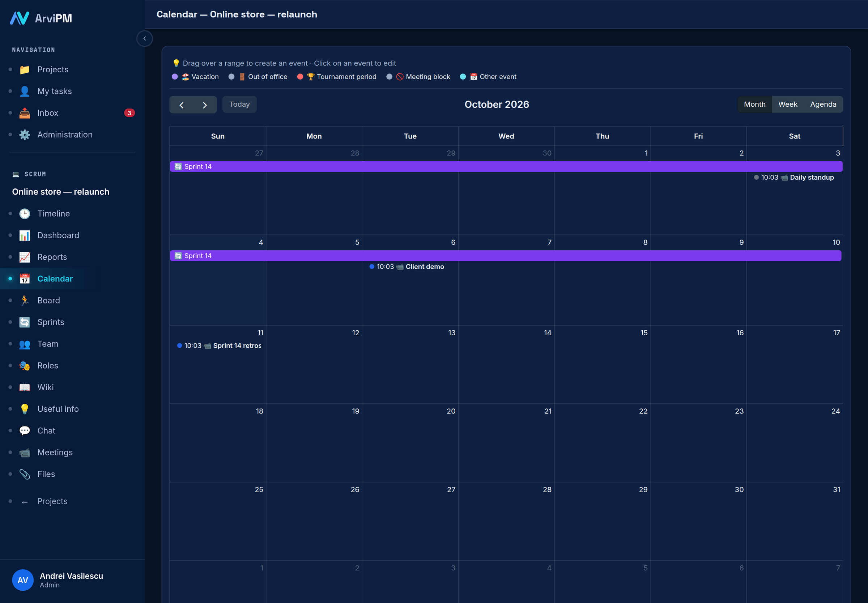Open Useful info lightbulb icon
This screenshot has height=603, width=868.
click(25, 409)
